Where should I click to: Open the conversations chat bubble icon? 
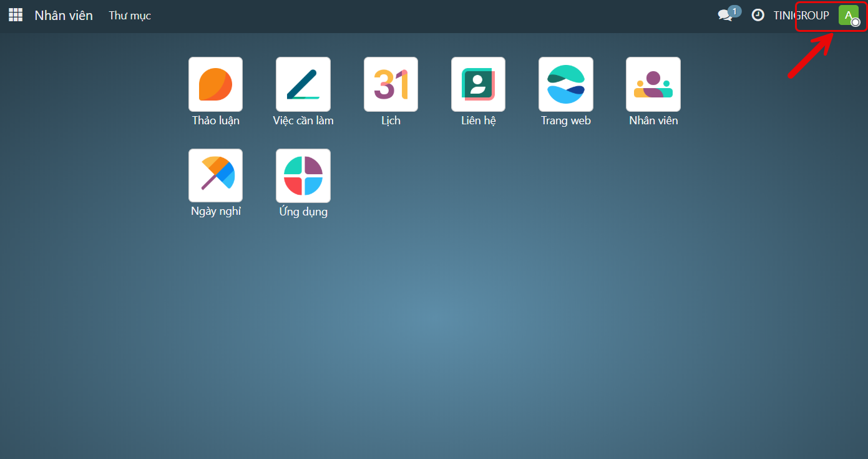pos(725,16)
